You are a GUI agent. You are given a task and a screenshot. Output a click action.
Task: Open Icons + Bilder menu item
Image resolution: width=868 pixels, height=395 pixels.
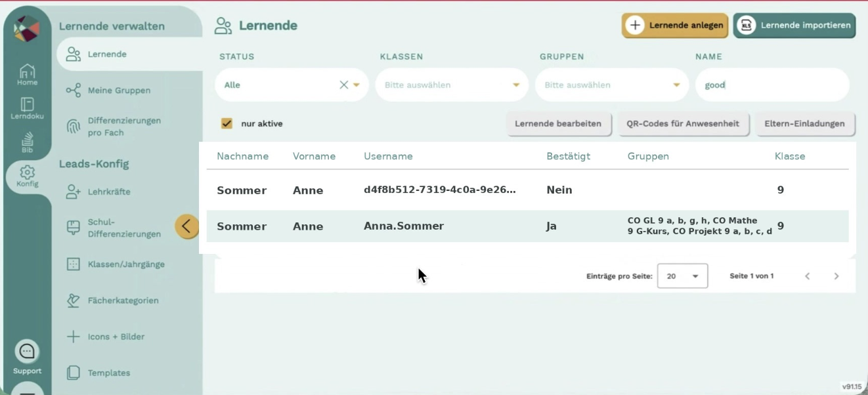click(x=116, y=337)
